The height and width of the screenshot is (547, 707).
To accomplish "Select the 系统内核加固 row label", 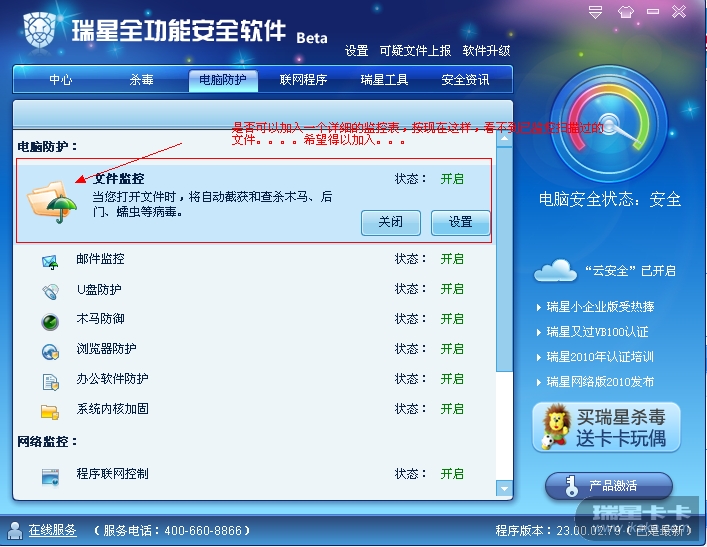I will pos(112,409).
